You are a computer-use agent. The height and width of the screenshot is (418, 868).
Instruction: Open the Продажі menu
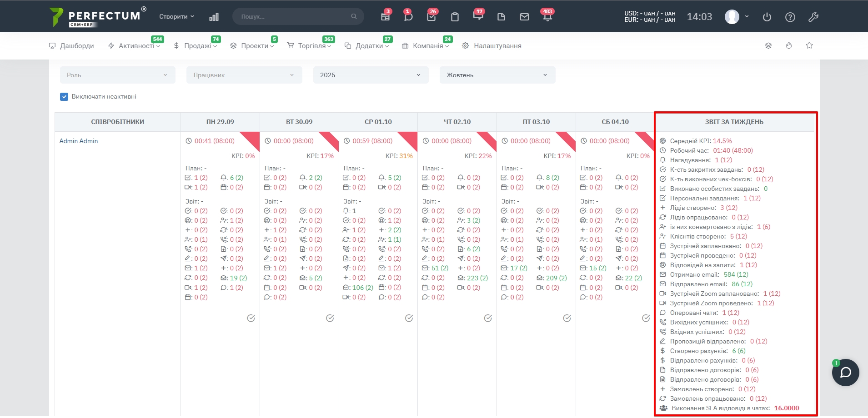click(x=196, y=46)
